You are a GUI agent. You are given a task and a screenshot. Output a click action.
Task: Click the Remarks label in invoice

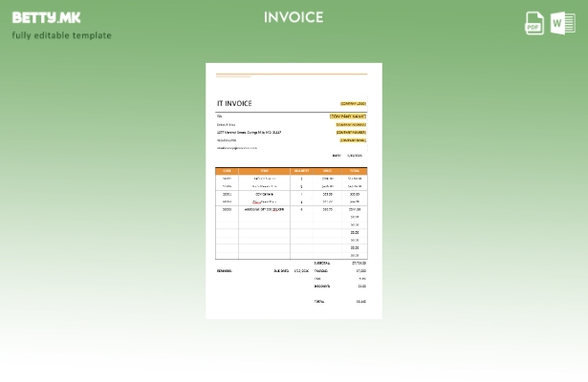(225, 270)
